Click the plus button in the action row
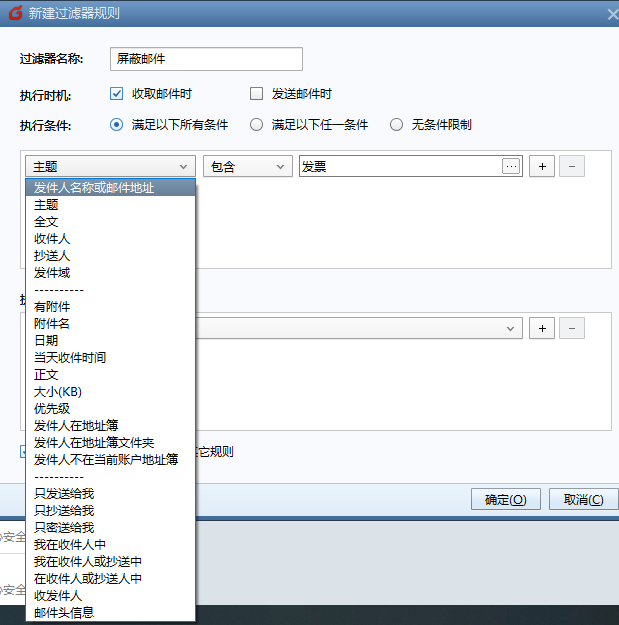Image resolution: width=619 pixels, height=625 pixels. [541, 328]
